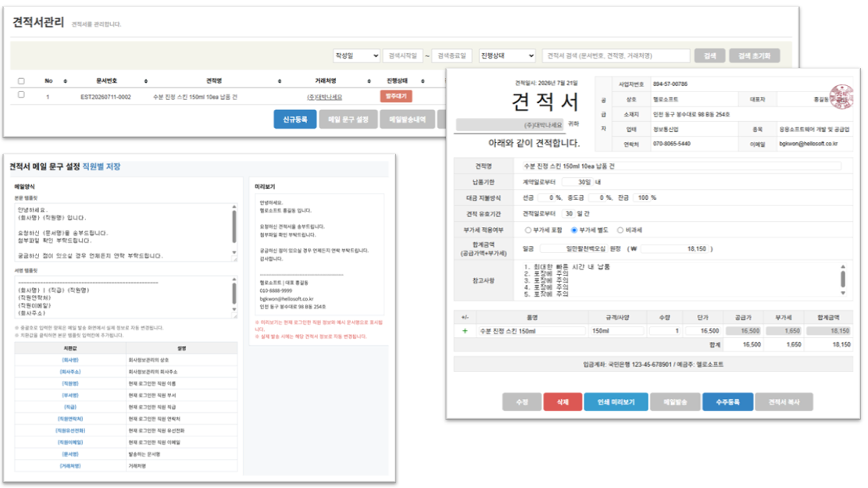The width and height of the screenshot is (868, 488).
Task: Open 메일발송내역 button
Action: pyautogui.click(x=407, y=119)
